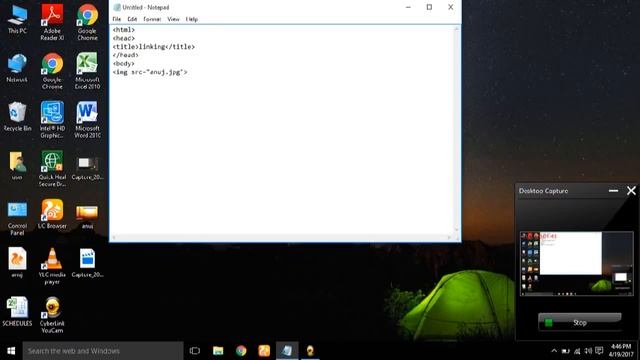This screenshot has height=360, width=640.
Task: Click the Desktop Capture preview thumbnail
Action: (x=576, y=263)
